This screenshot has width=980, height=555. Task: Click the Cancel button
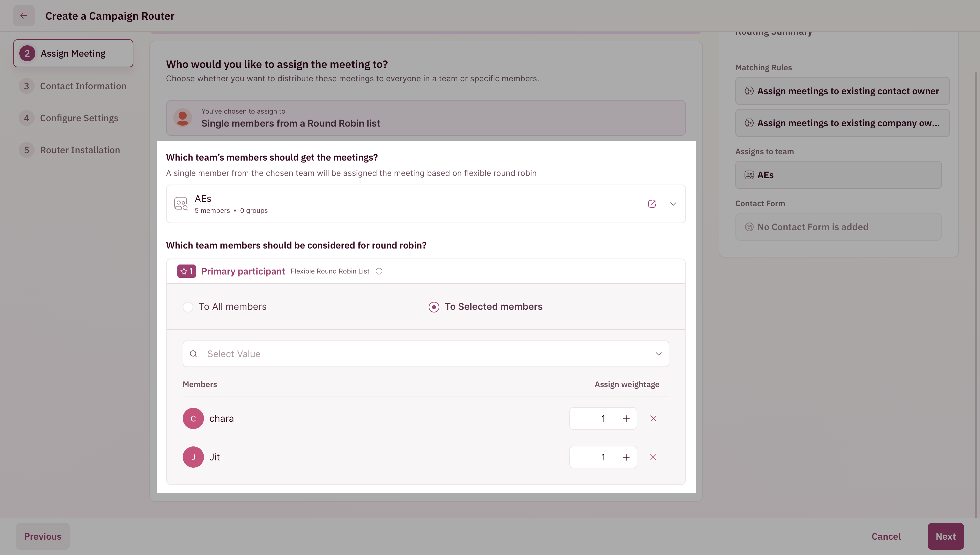[x=886, y=536]
